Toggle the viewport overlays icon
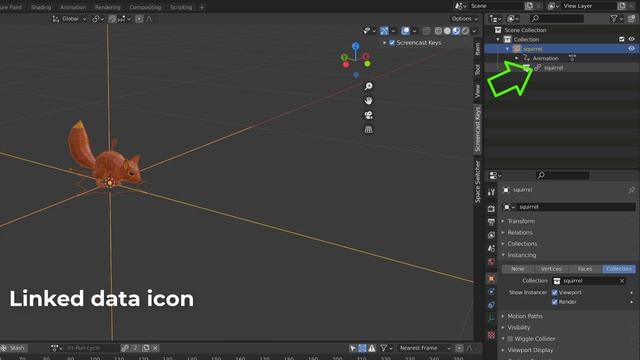The height and width of the screenshot is (360, 640). [405, 31]
